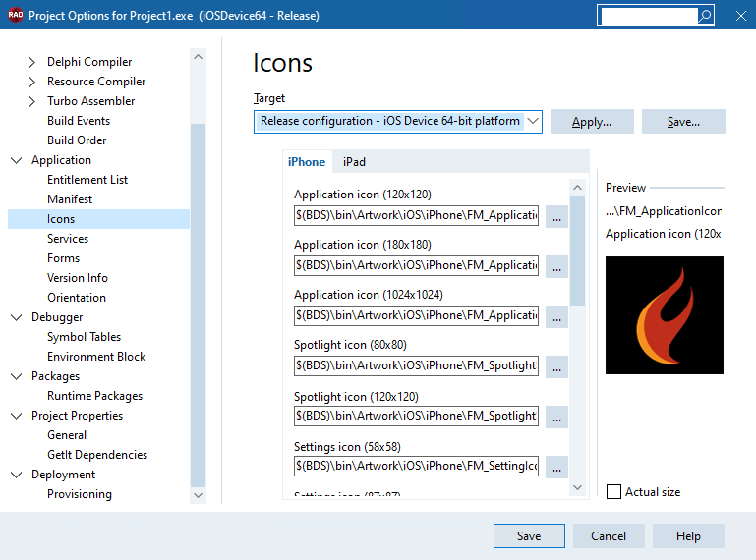Click browse button for Settings icon (58x58)

tap(556, 467)
